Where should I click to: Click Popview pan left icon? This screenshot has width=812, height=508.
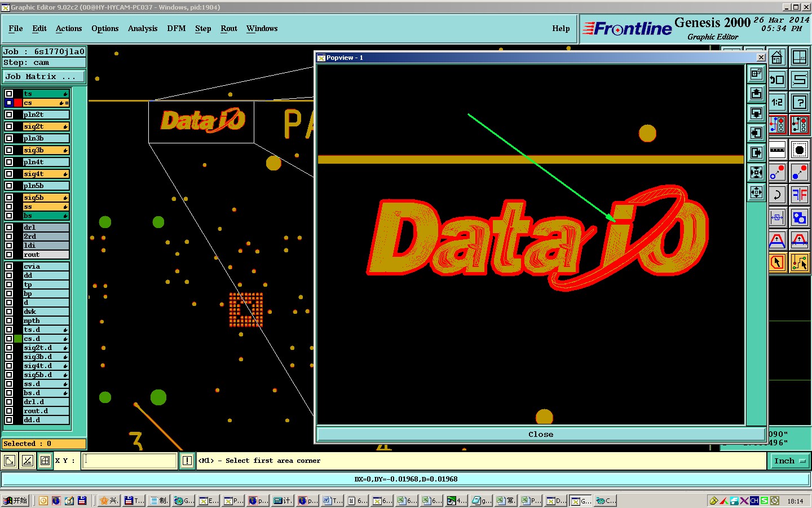pos(756,133)
